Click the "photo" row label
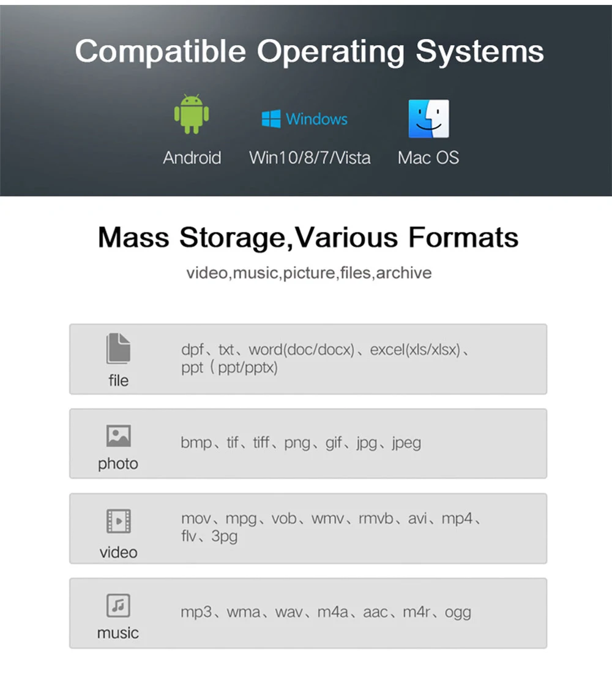Image resolution: width=612 pixels, height=700 pixels. click(x=118, y=464)
